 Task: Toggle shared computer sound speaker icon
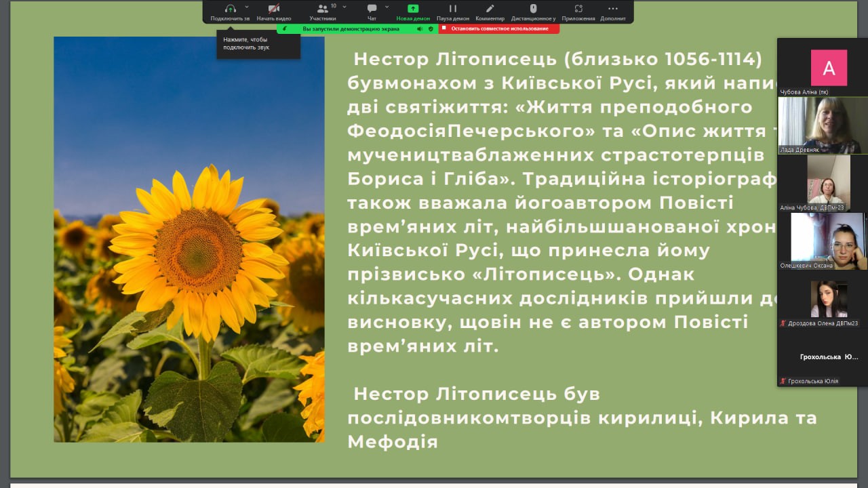[420, 28]
